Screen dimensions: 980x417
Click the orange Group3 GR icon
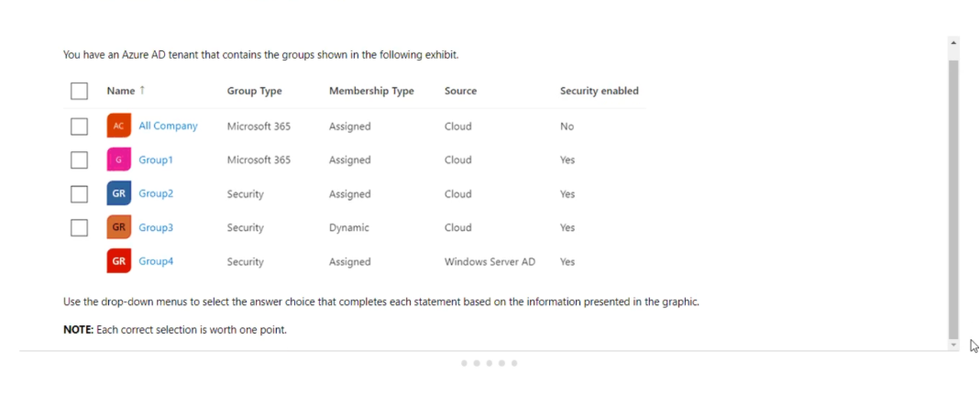coord(119,227)
